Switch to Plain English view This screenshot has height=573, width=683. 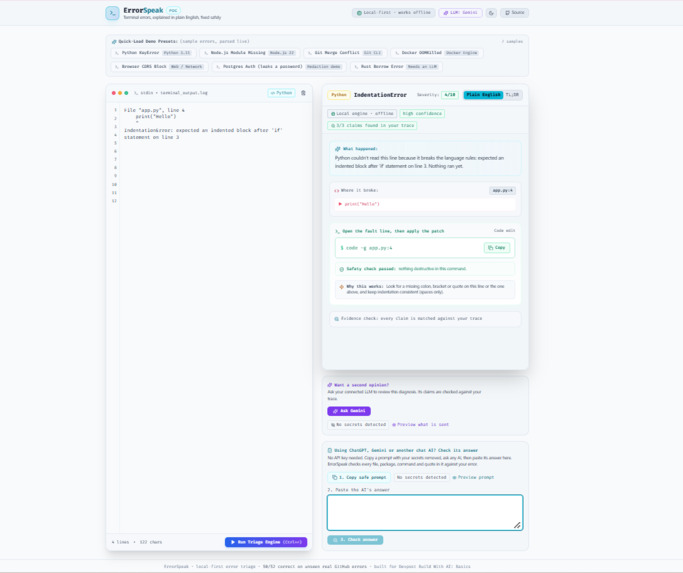483,95
